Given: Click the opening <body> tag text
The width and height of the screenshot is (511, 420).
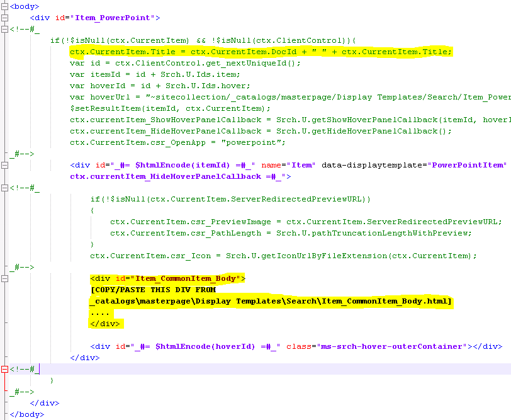Looking at the screenshot, I should pos(25,6).
